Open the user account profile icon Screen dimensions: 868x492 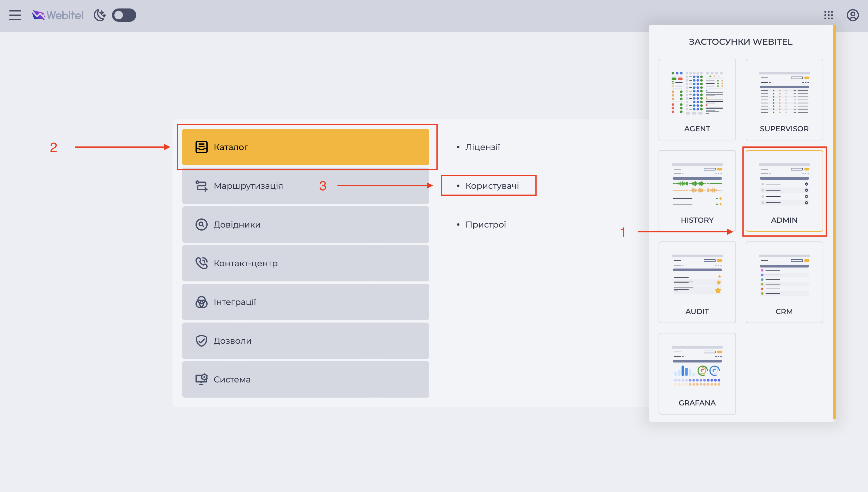coord(853,15)
